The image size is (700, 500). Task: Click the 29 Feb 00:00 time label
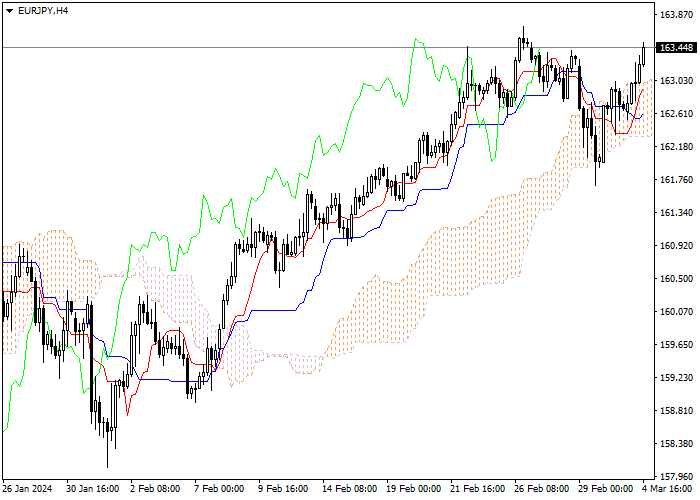coord(606,489)
